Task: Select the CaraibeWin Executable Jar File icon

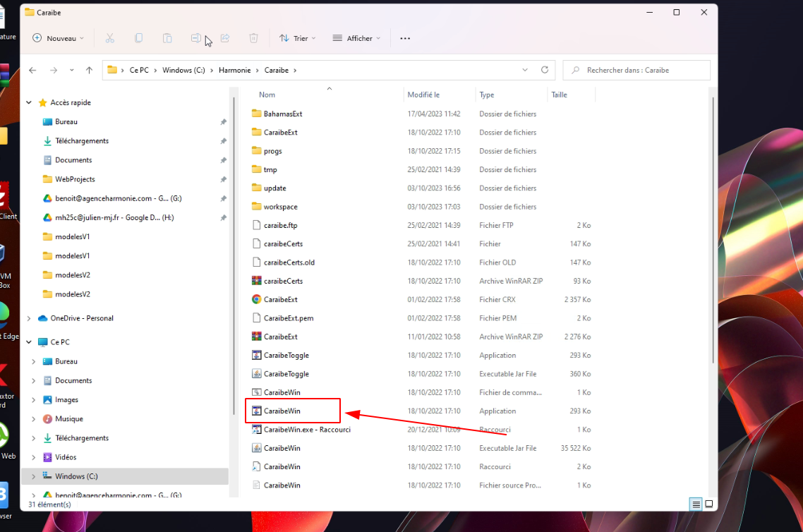Action: pos(257,448)
